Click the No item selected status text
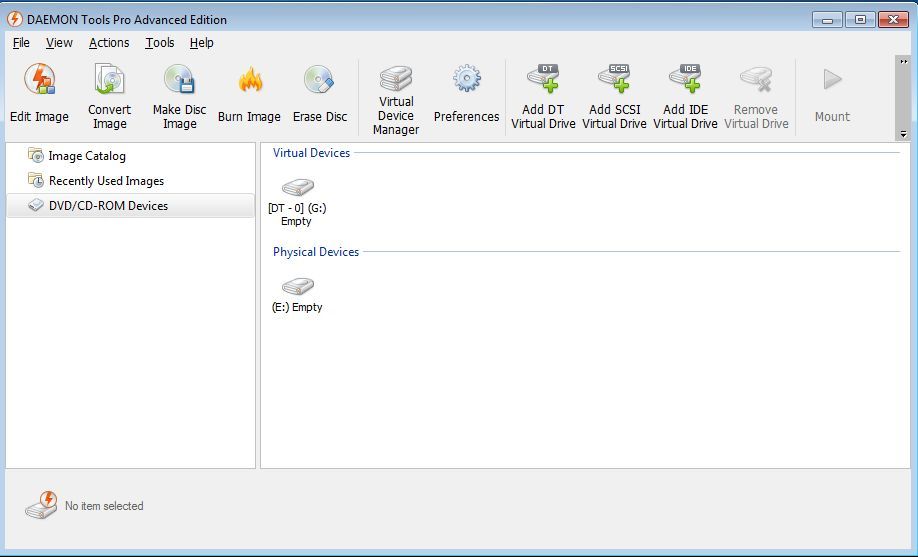The image size is (918, 557). [104, 506]
